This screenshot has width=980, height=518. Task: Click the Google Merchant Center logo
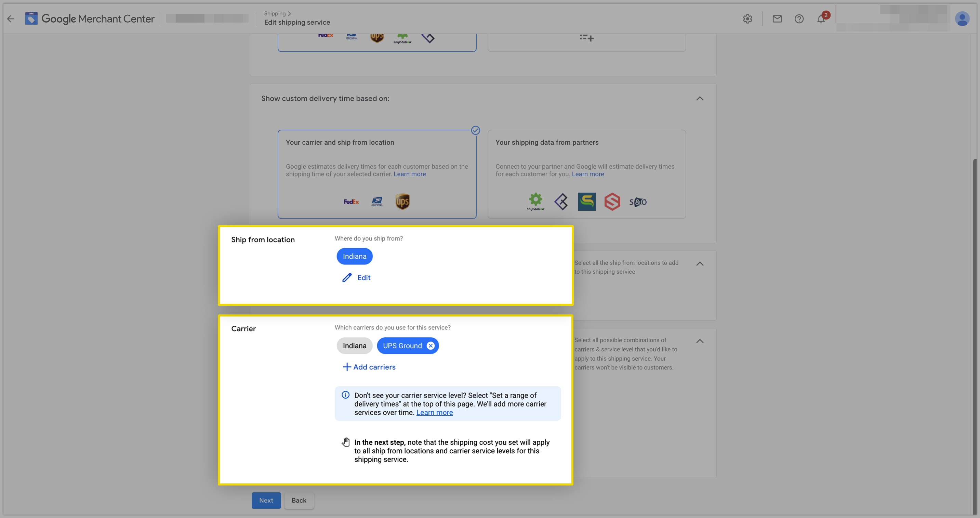click(90, 19)
